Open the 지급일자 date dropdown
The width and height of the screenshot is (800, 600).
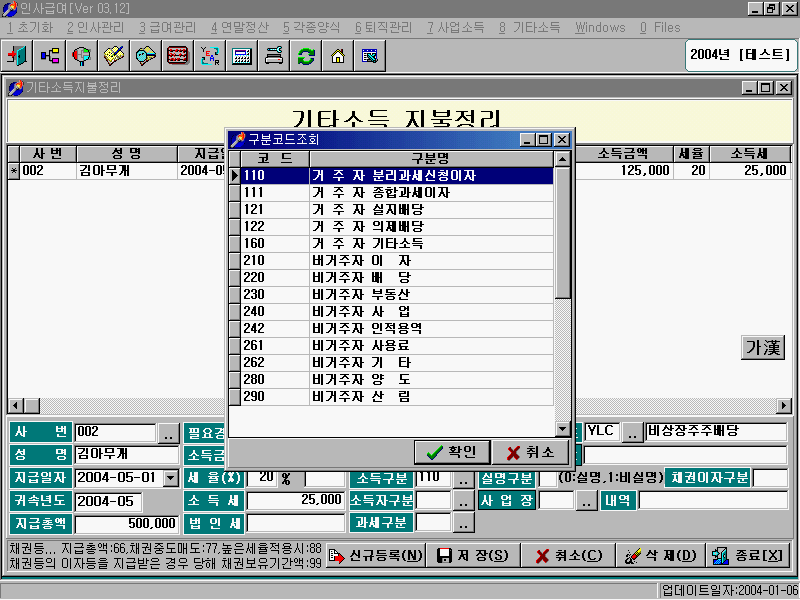[x=169, y=478]
